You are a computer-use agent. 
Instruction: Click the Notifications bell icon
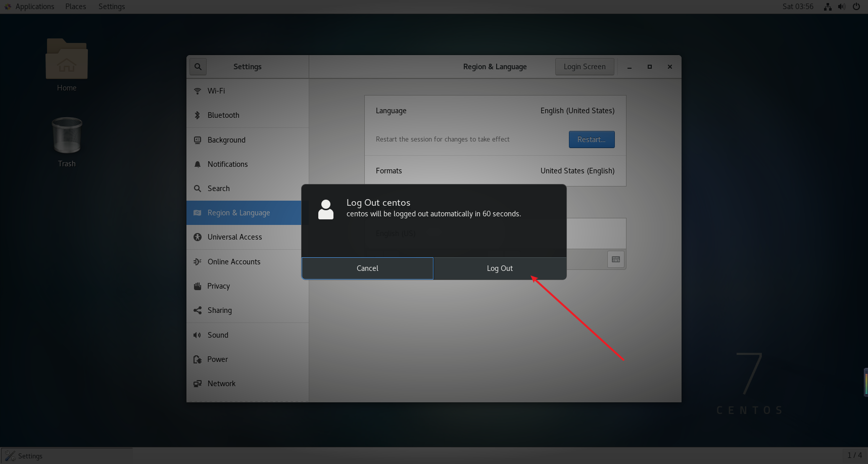[198, 164]
